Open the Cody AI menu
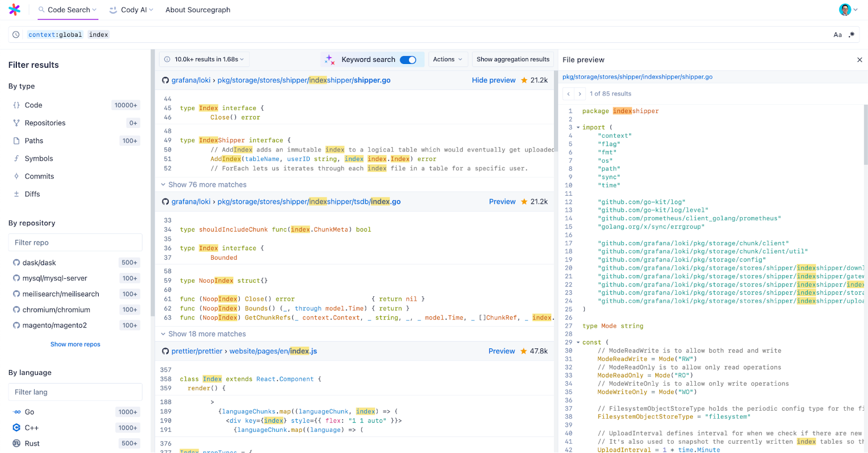Viewport: 868px width, 453px height. coord(131,10)
